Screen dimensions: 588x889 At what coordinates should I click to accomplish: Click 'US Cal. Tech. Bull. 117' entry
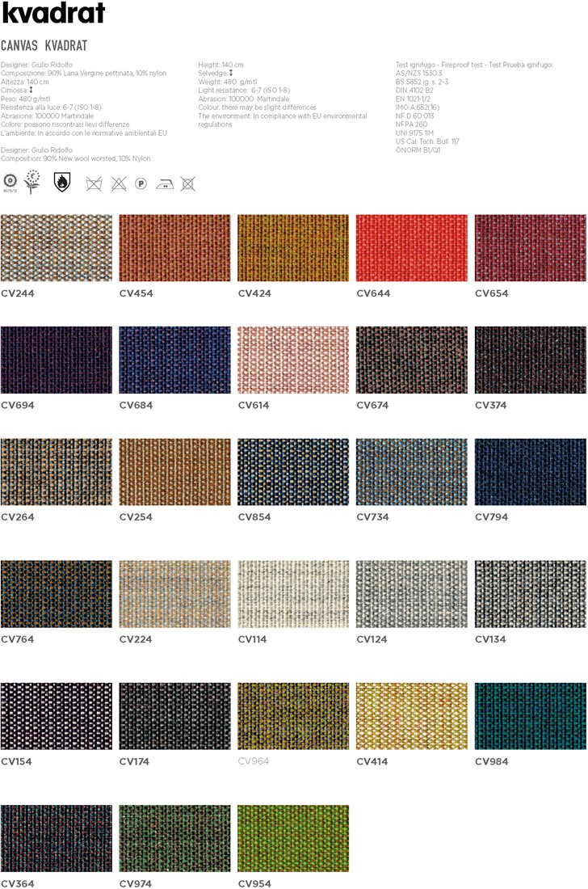pyautogui.click(x=428, y=141)
